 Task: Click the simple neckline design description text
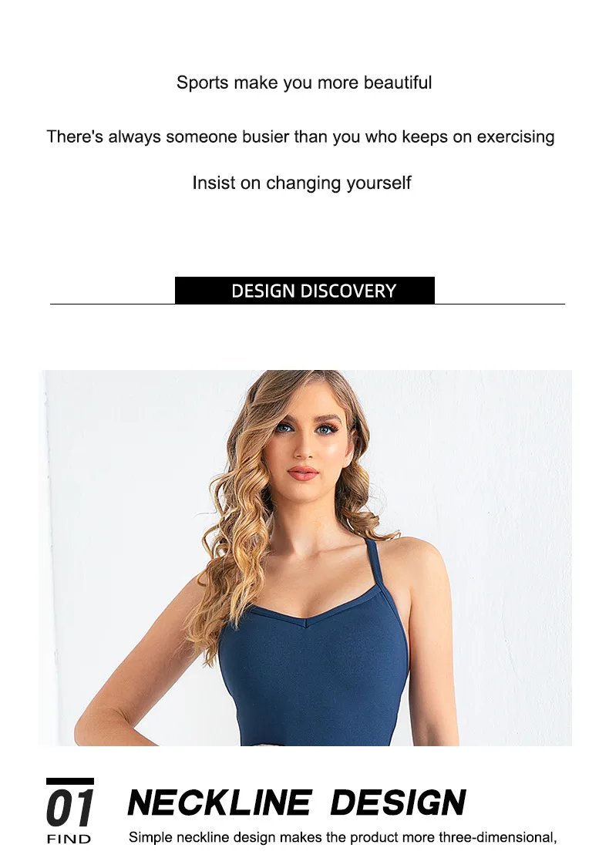[343, 838]
